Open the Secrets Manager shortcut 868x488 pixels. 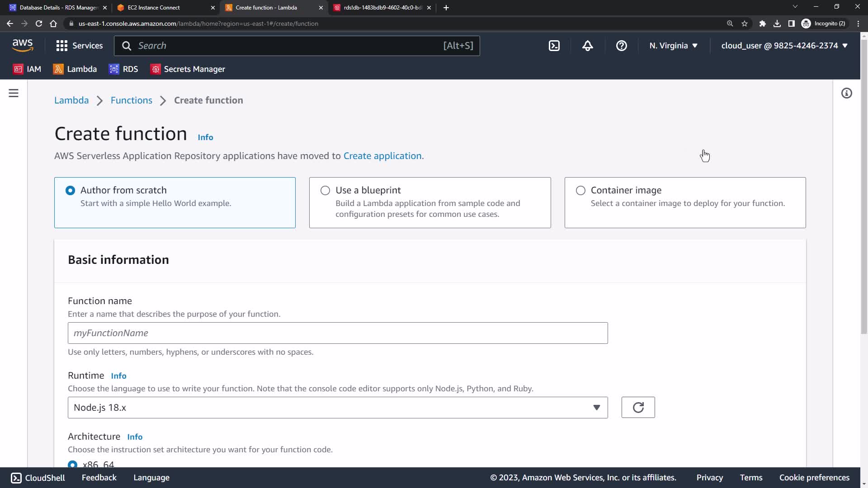(188, 69)
